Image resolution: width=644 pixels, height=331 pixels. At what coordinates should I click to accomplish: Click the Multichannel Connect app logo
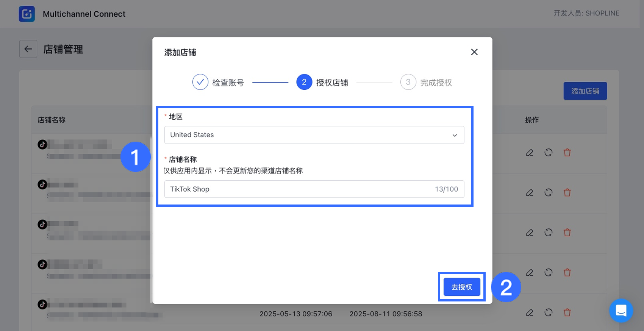[x=27, y=14]
